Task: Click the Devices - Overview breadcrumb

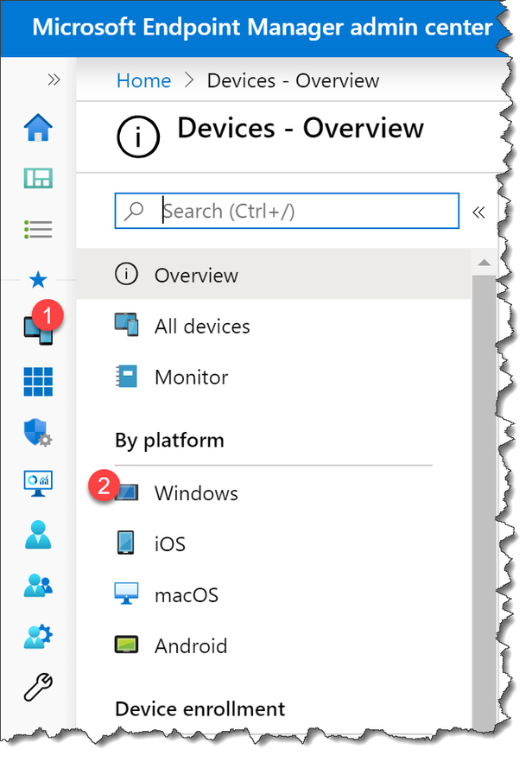Action: (293, 80)
